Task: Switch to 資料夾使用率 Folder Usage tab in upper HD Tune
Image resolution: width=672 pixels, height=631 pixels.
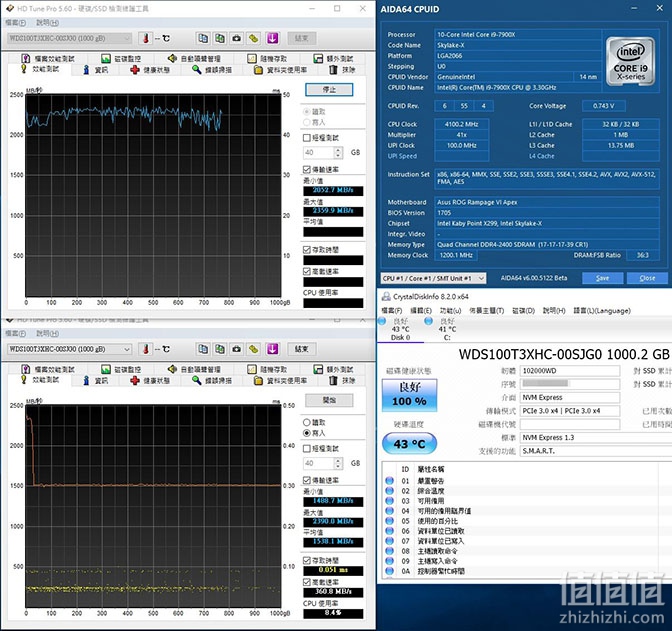Action: (x=281, y=69)
